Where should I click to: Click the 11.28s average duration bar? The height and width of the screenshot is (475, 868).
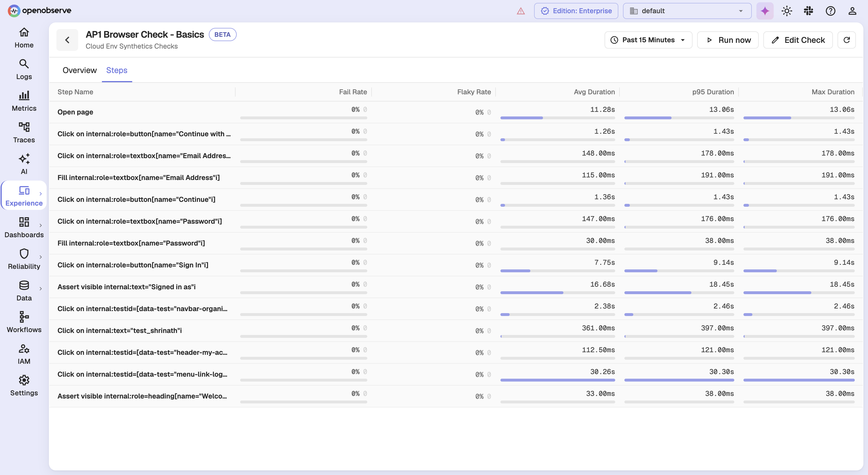[x=558, y=118]
